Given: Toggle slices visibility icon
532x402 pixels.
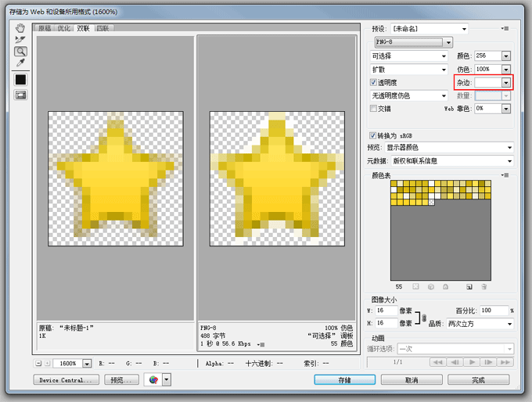Looking at the screenshot, I should (x=20, y=95).
